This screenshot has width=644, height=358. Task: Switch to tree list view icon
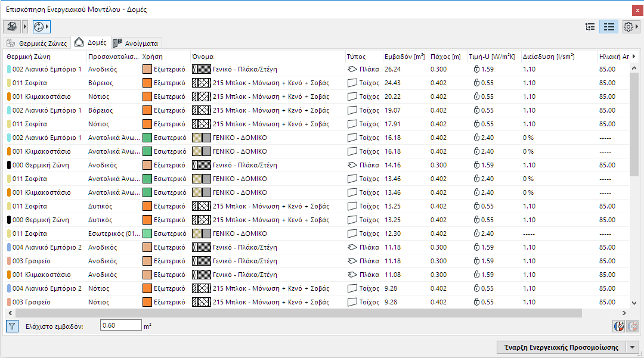[x=590, y=27]
